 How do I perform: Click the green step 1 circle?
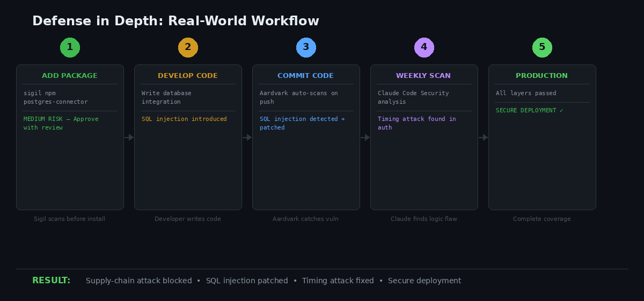(70, 47)
